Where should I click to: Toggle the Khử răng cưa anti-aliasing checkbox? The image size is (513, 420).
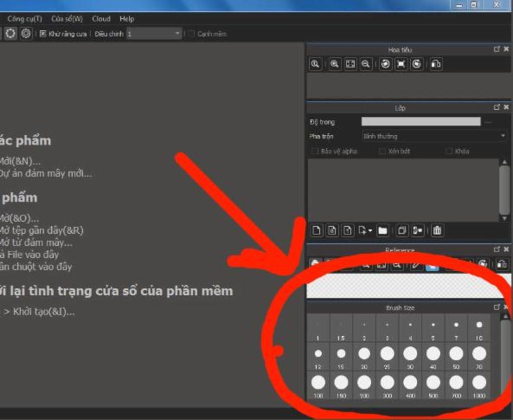[43, 34]
